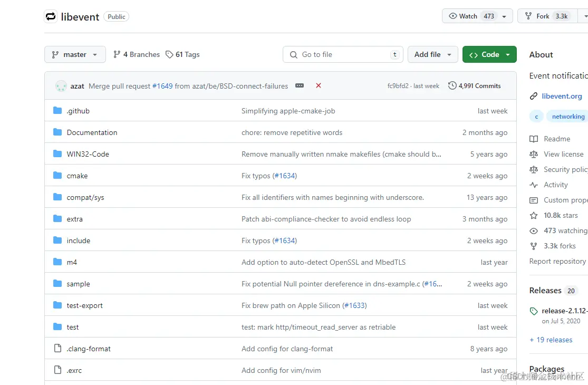
Task: Click the watching eye icon in About
Action: click(534, 231)
